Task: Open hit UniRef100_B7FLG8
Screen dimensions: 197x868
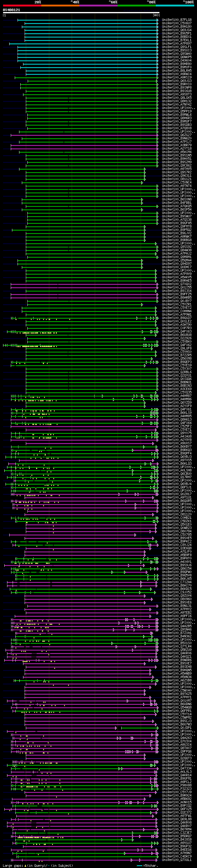Action: 177,20
